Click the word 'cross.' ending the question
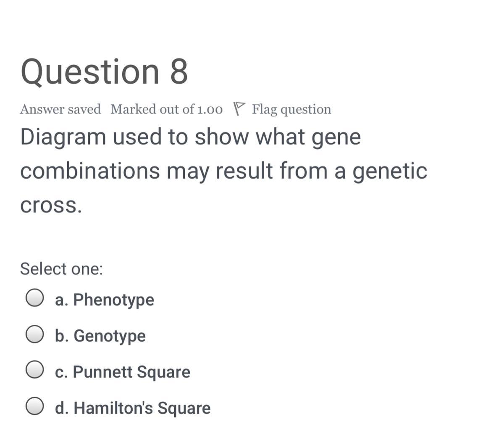Viewport: 504px width, 424px height. 51,205
